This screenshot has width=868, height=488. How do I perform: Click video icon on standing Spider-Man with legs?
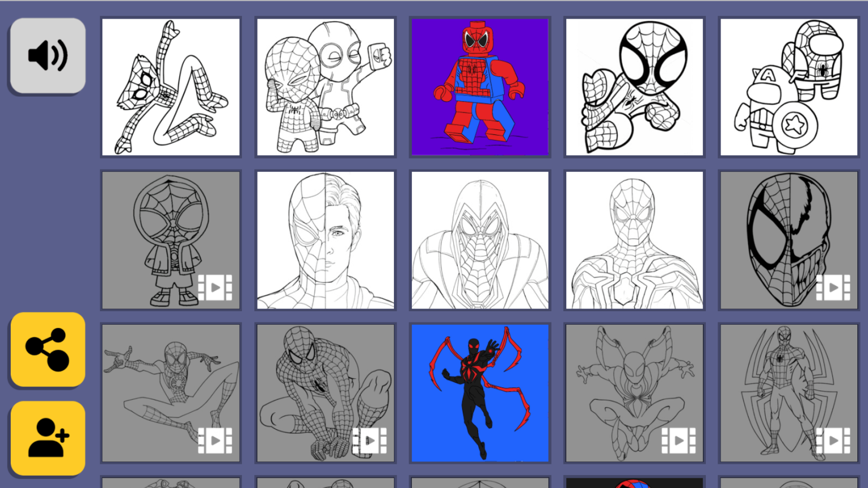(833, 441)
